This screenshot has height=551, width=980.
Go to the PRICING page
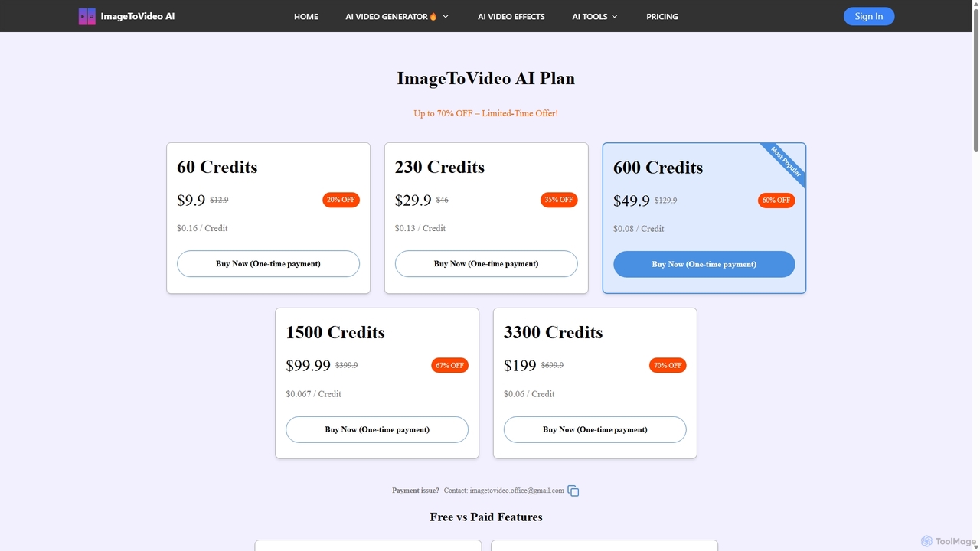662,16
